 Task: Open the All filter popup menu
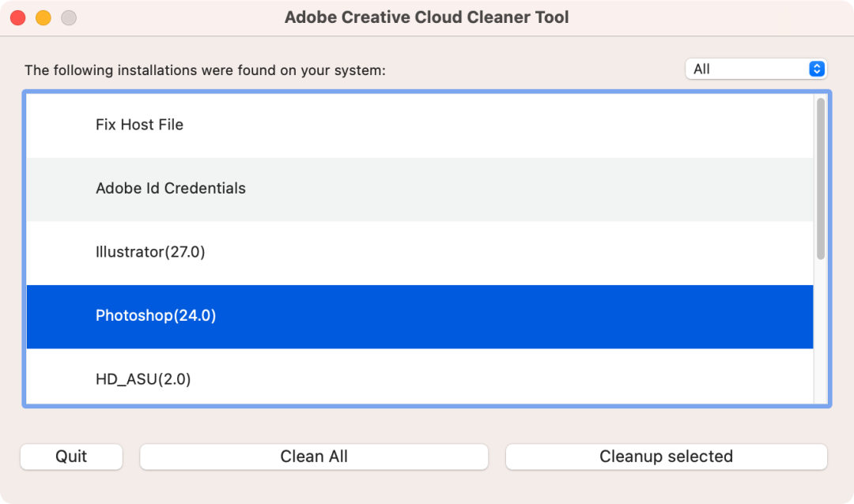(x=756, y=70)
